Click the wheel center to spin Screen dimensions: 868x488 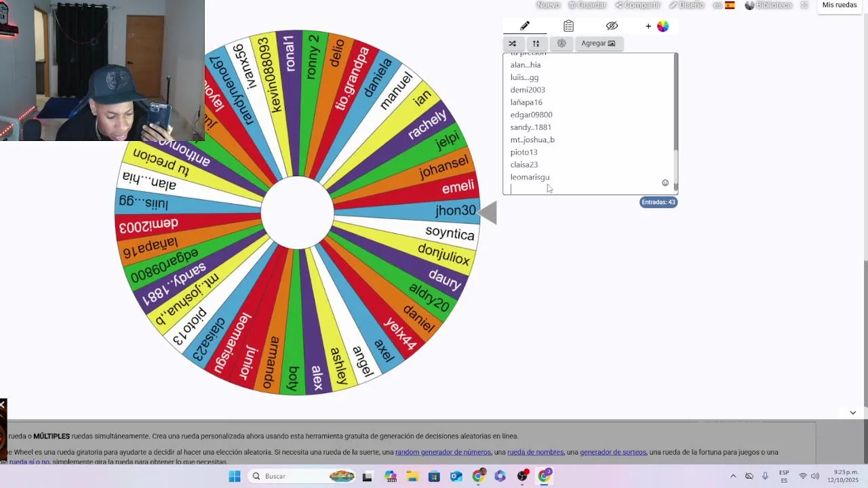pyautogui.click(x=297, y=213)
